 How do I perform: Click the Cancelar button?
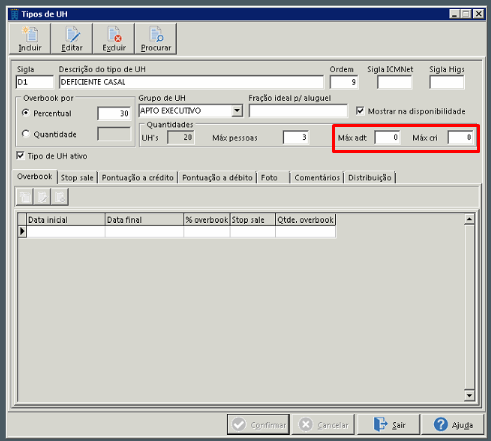click(x=322, y=425)
